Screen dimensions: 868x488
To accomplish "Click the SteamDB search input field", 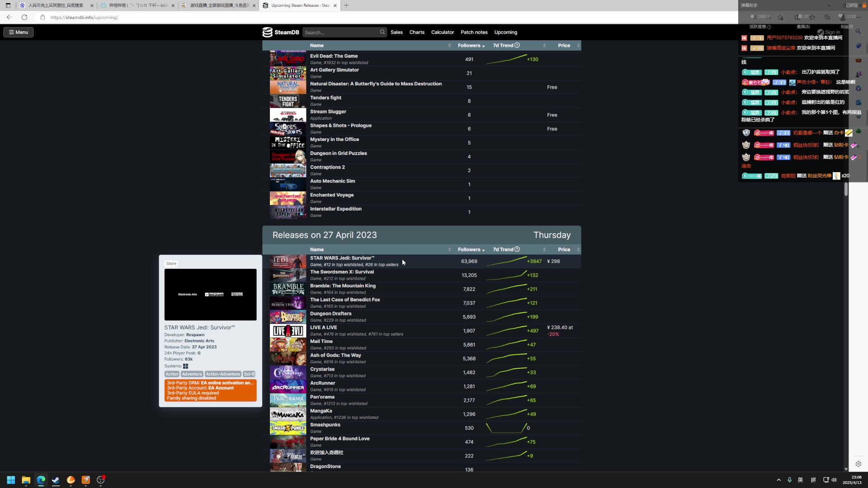I will (341, 33).
